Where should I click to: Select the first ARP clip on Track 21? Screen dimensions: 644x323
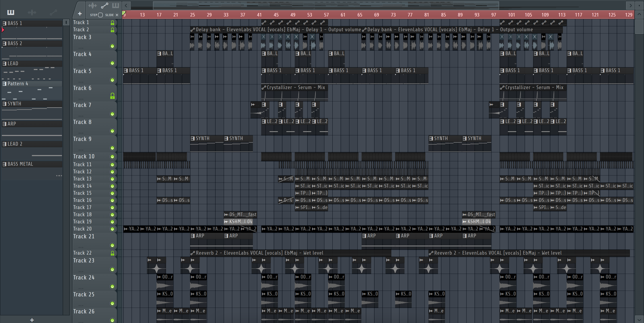click(207, 241)
